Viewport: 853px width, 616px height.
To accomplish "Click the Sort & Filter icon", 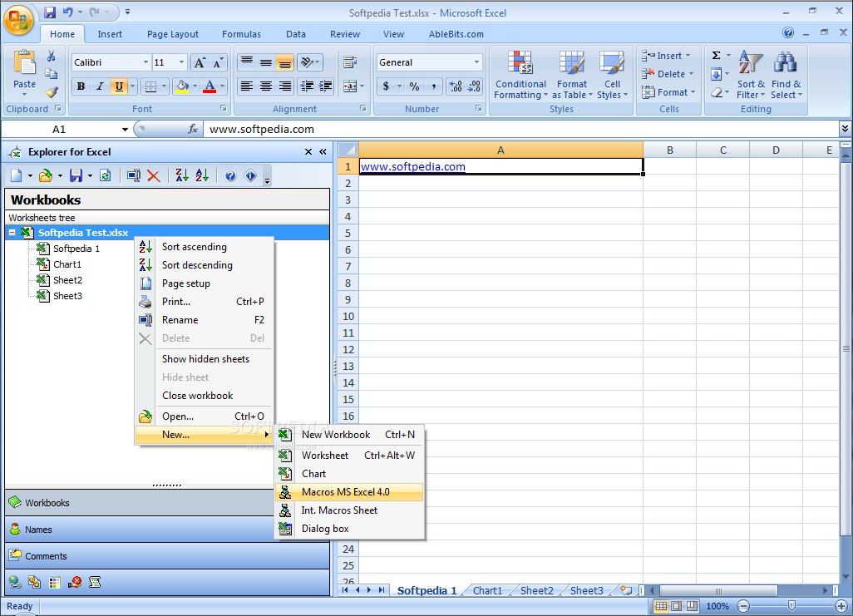I will (x=750, y=62).
